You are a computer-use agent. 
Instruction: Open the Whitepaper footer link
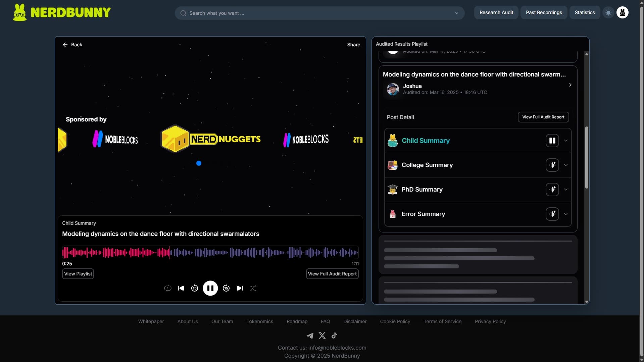tap(151, 321)
